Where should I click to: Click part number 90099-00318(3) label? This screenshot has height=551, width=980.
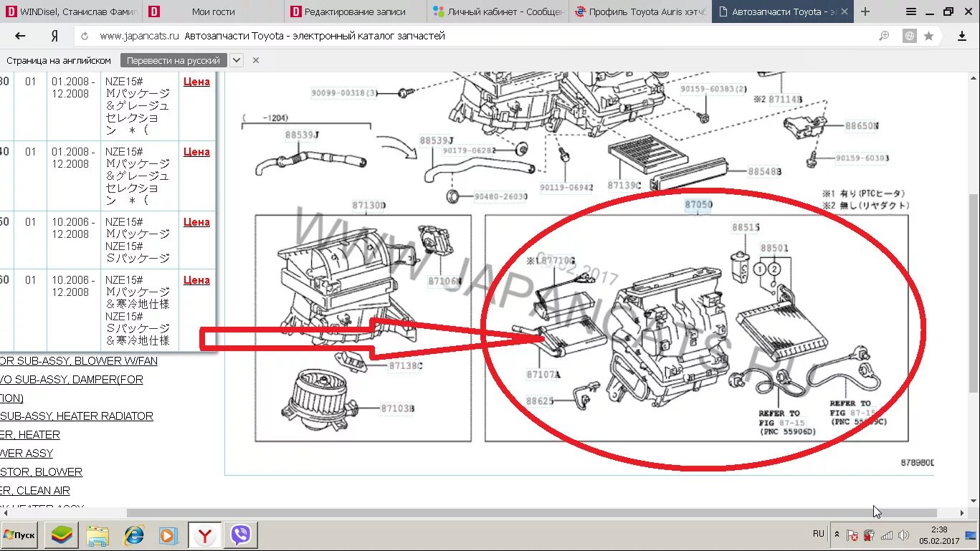(x=344, y=93)
